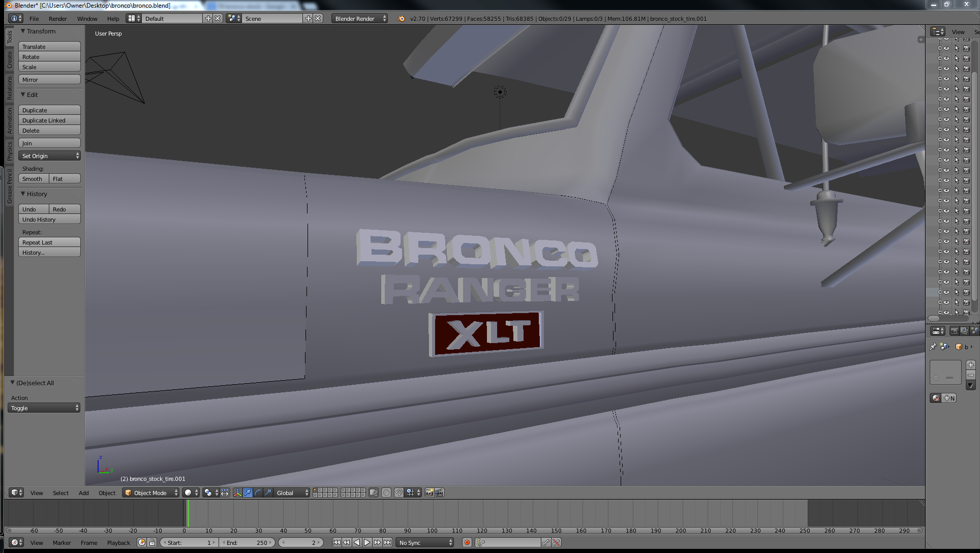Delete the Default screen layout with X icon
This screenshot has width=980, height=553.
click(x=218, y=19)
